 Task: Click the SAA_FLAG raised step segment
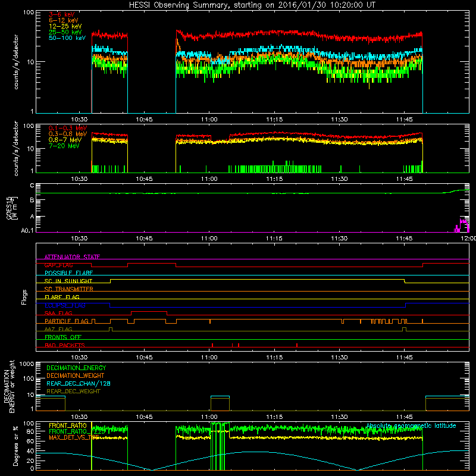(x=149, y=311)
